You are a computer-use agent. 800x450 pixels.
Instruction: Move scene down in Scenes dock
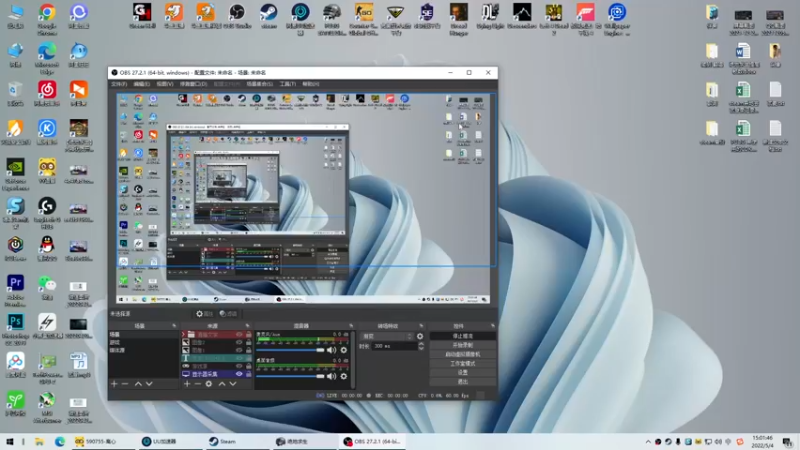point(149,384)
